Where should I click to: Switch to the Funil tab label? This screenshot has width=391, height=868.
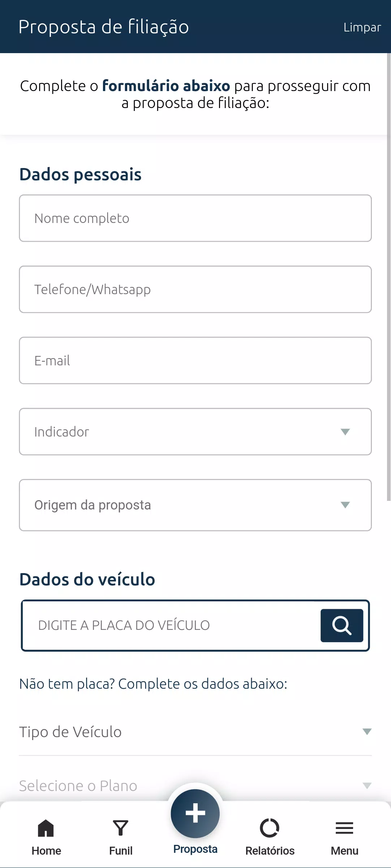[121, 851]
